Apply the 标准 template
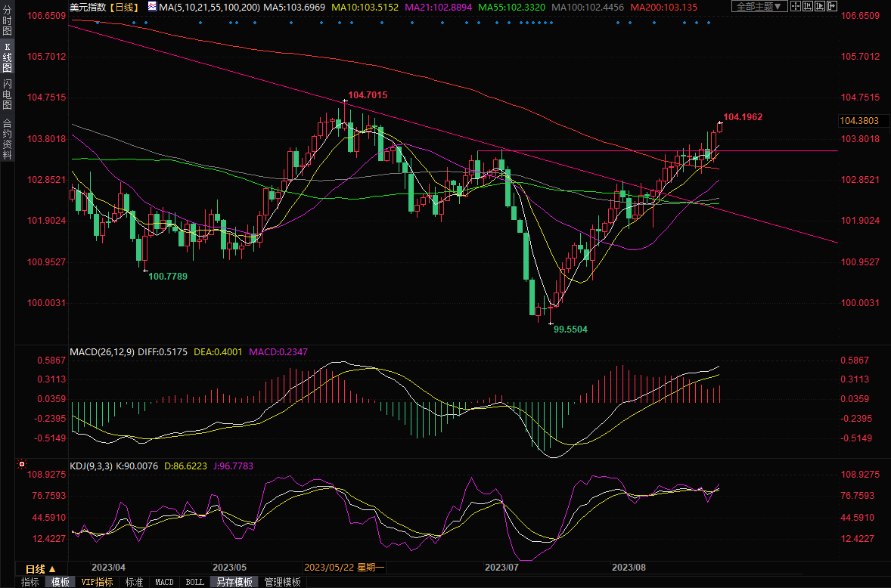This screenshot has height=588, width=891. tap(134, 582)
